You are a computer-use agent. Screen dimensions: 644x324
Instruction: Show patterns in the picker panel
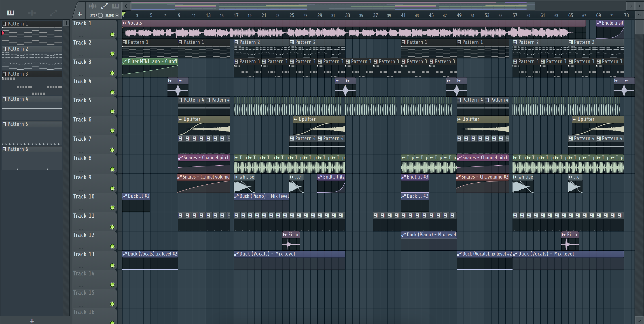11,13
